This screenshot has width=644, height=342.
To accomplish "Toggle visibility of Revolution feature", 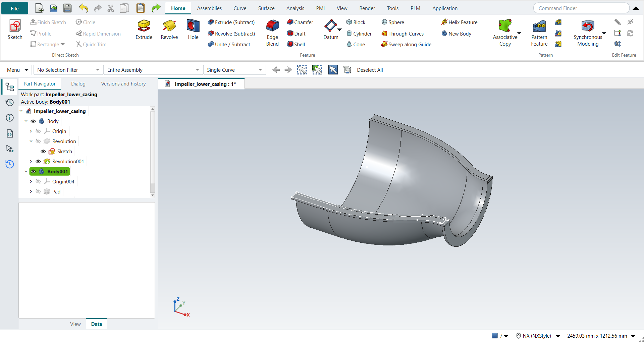I will [x=38, y=141].
